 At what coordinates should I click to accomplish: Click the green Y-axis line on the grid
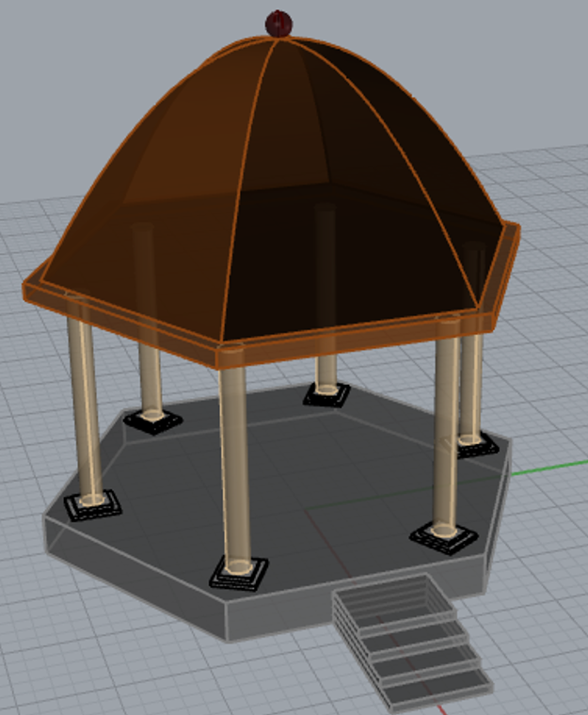point(555,464)
